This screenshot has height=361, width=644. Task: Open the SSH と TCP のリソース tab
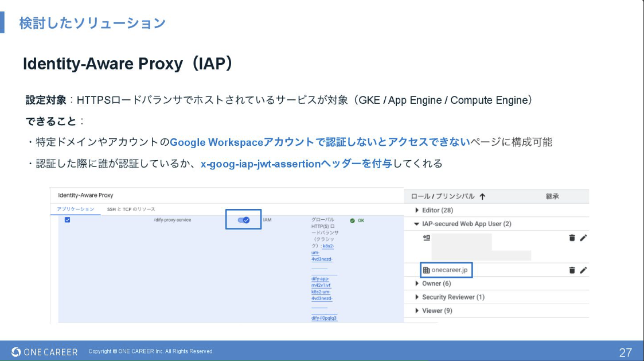coord(131,209)
